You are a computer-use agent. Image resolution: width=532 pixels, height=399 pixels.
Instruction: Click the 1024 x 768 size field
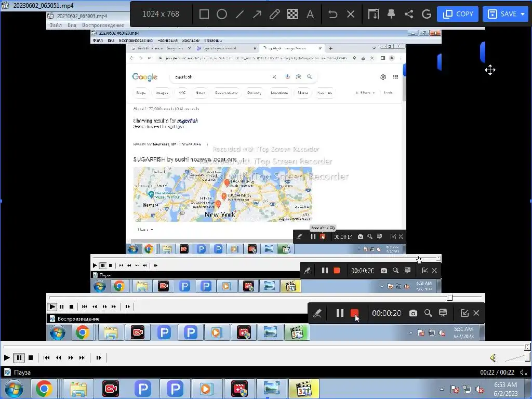coord(161,14)
